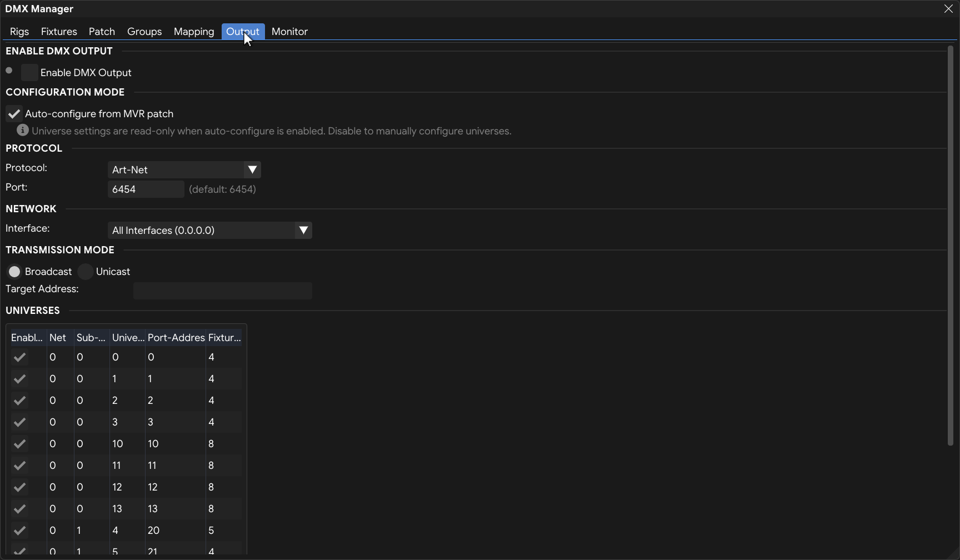Click the Port field showing 6454
Viewport: 960px width, 560px height.
coord(146,189)
